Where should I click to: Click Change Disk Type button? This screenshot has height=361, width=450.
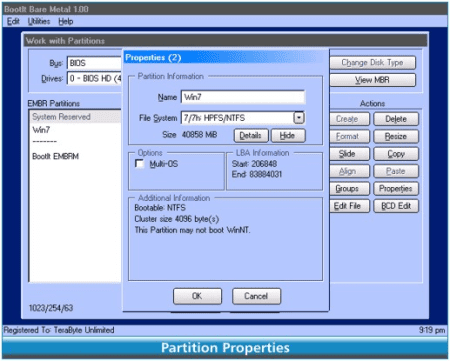372,63
